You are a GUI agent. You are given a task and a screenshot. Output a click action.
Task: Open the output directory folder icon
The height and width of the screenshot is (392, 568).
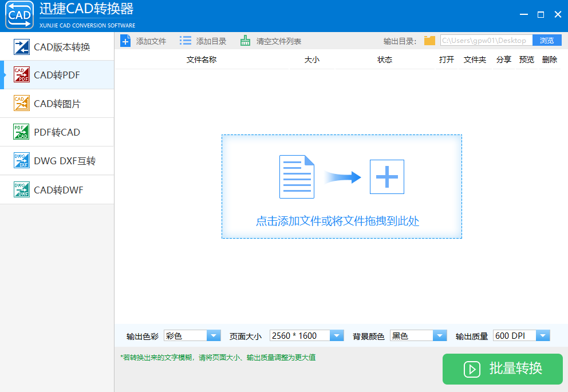pyautogui.click(x=429, y=40)
